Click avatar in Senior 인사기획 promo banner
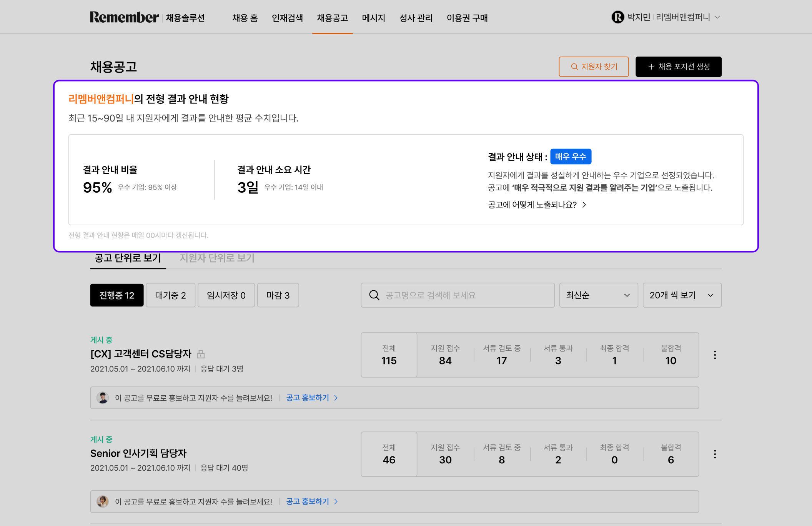 pyautogui.click(x=103, y=501)
